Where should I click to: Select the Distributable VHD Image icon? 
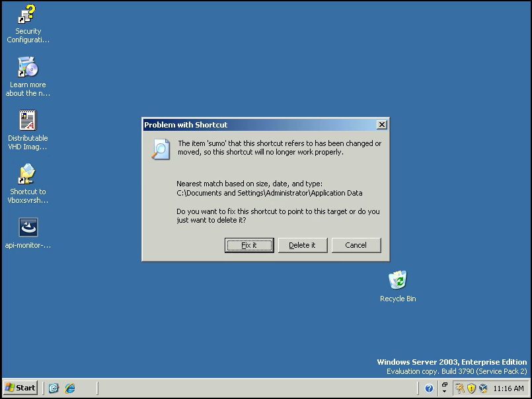pyautogui.click(x=28, y=122)
